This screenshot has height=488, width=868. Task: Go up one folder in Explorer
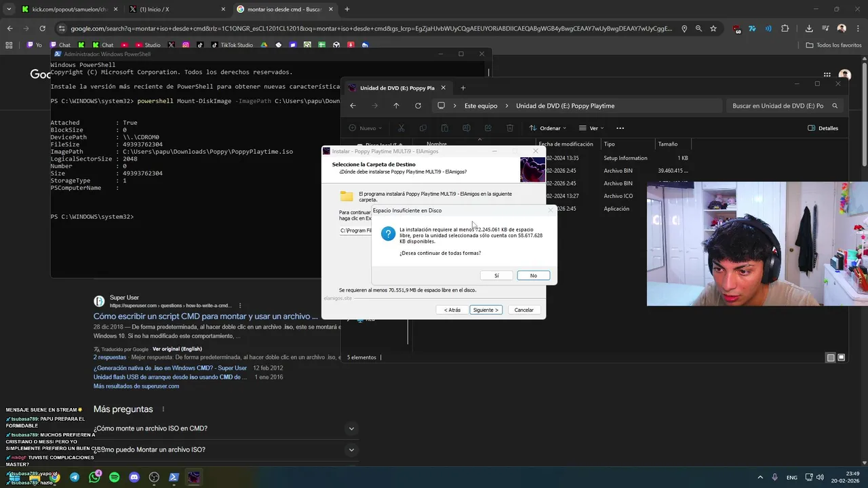tap(396, 106)
